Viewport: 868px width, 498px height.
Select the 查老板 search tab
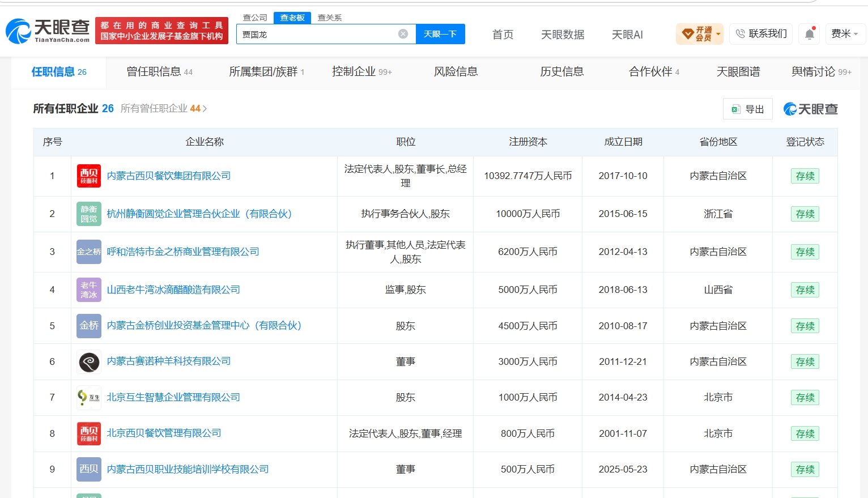(x=292, y=18)
